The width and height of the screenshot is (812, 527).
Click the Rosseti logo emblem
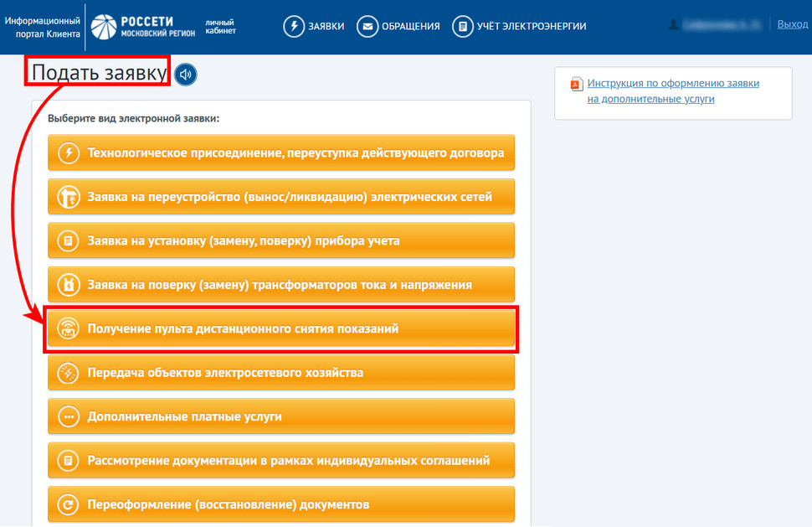tap(104, 27)
